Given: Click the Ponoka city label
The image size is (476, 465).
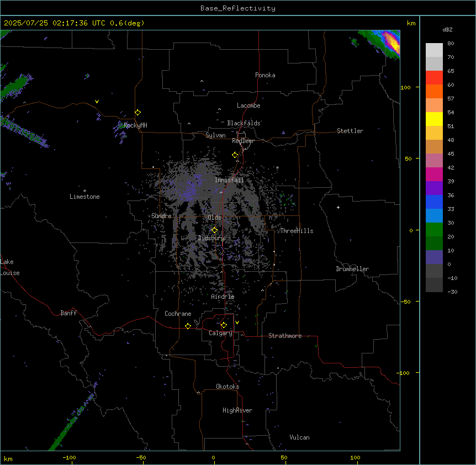Looking at the screenshot, I should pyautogui.click(x=265, y=75).
